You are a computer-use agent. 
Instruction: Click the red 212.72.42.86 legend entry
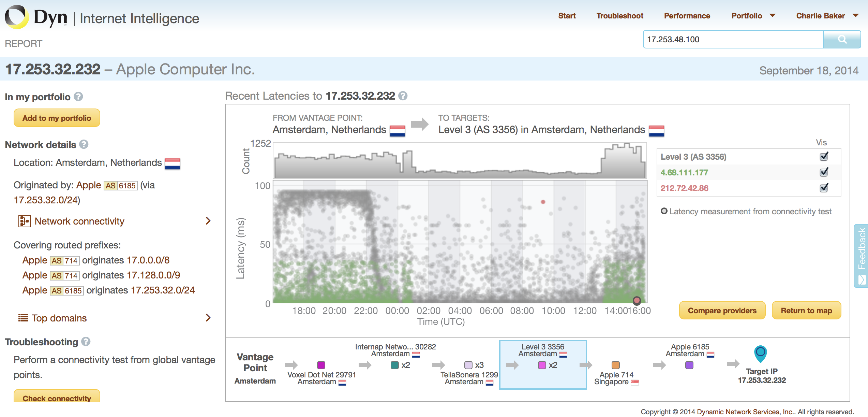coord(684,188)
